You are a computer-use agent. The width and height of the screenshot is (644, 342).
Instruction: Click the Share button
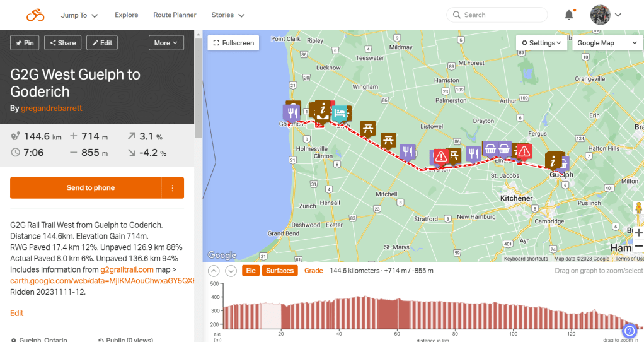(x=62, y=43)
